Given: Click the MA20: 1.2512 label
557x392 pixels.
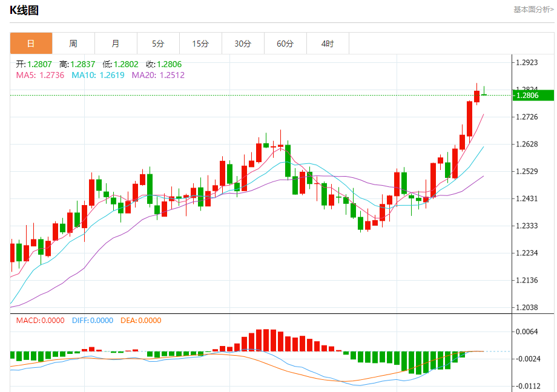Looking at the screenshot, I should coord(158,75).
